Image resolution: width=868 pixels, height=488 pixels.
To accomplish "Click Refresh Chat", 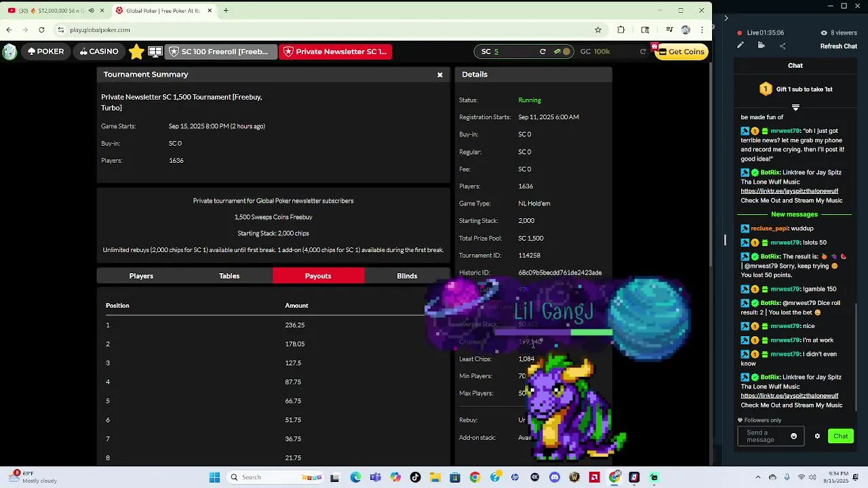I will pos(839,47).
